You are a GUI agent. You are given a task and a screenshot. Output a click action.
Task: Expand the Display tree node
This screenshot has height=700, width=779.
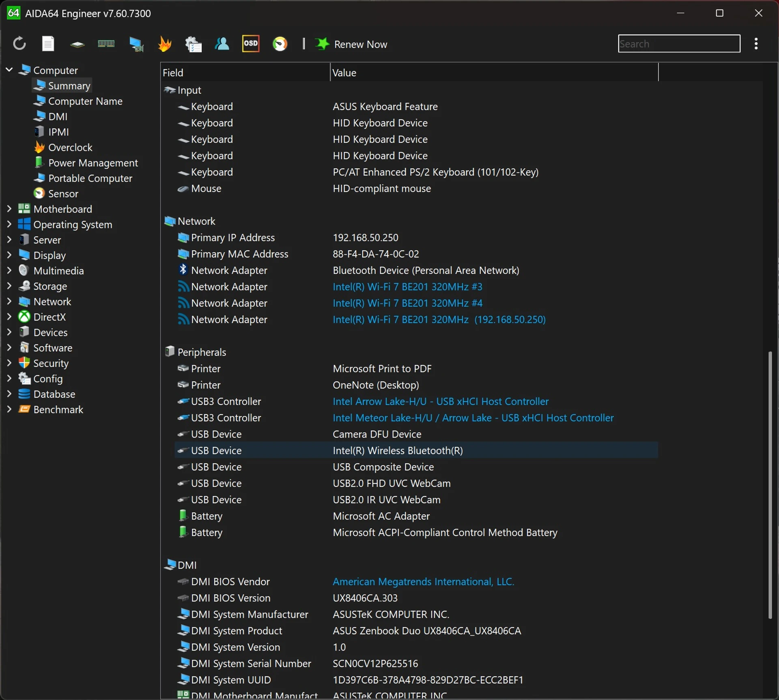click(x=9, y=255)
